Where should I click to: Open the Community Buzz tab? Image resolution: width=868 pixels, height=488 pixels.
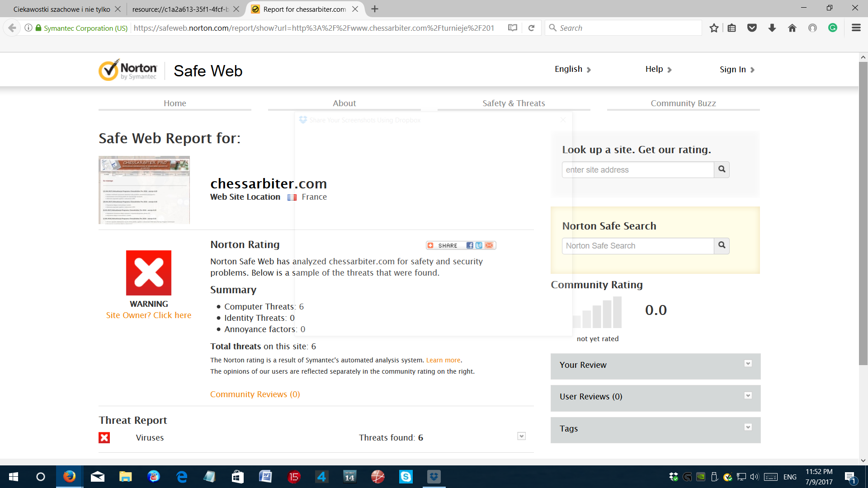tap(684, 103)
